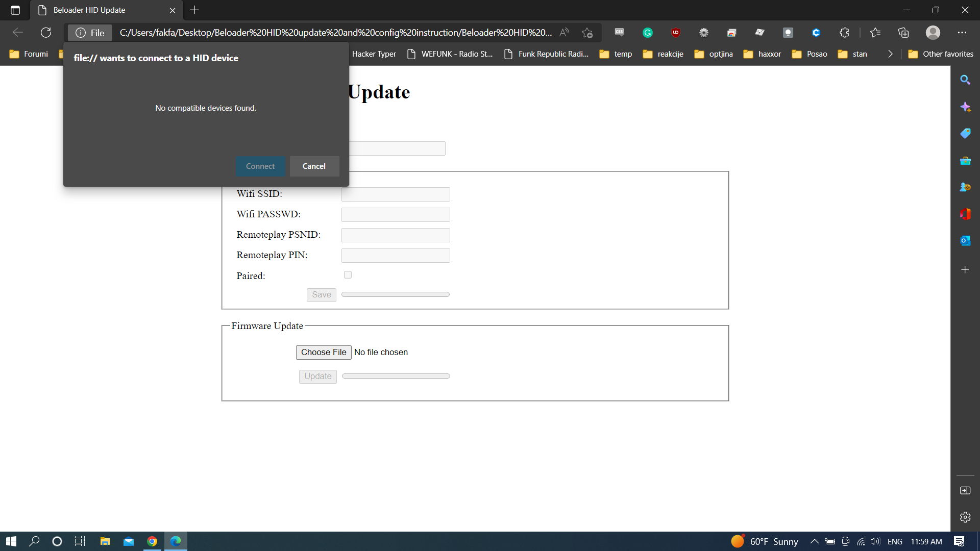Screen dimensions: 980x551
Task: Click the Wifi SSID input field
Action: coord(396,194)
